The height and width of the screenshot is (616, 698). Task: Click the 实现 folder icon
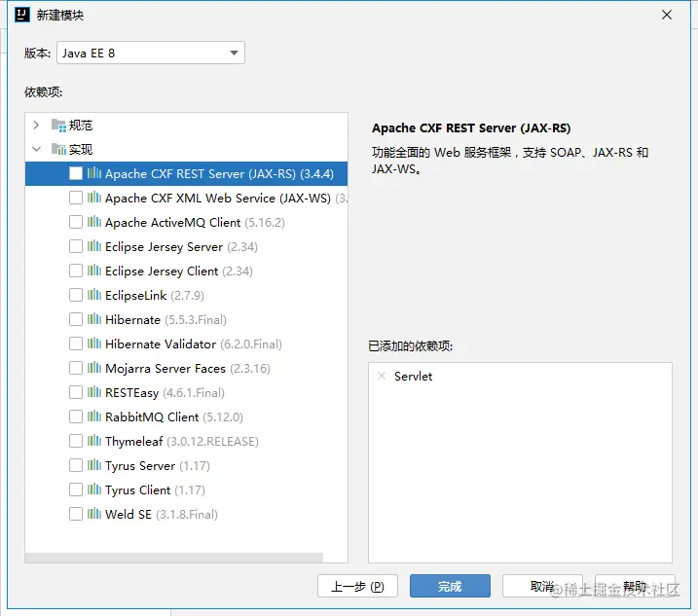(x=58, y=150)
